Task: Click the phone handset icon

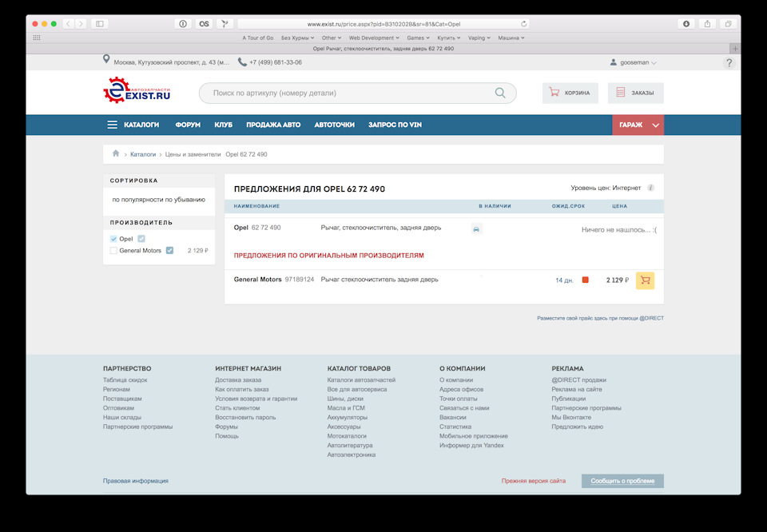Action: click(241, 62)
